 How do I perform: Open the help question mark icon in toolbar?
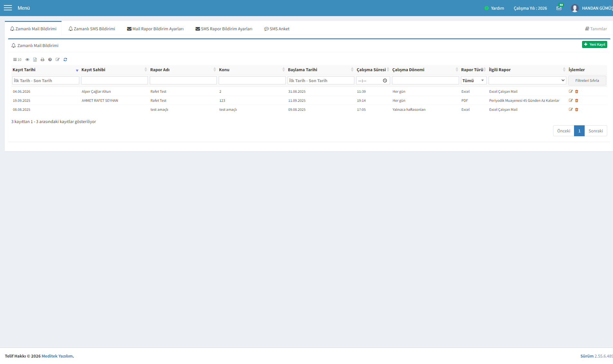(x=50, y=60)
